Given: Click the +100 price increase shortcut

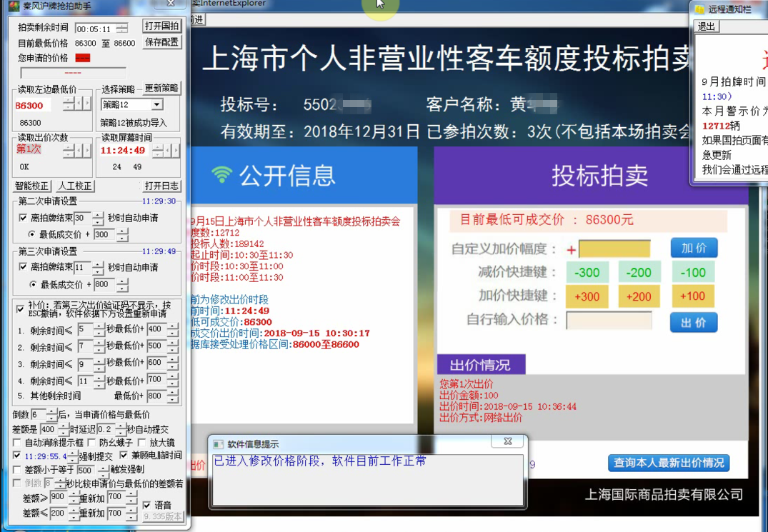Looking at the screenshot, I should click(x=692, y=296).
